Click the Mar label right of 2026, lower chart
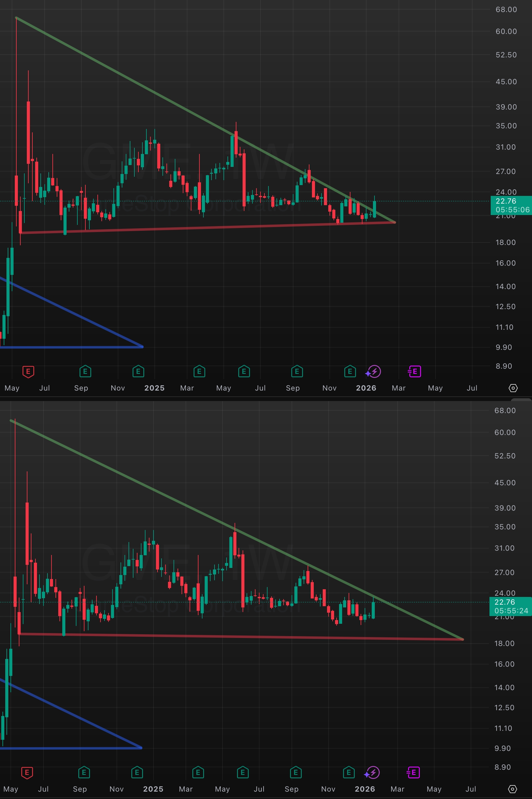The width and height of the screenshot is (532, 799). 397,789
